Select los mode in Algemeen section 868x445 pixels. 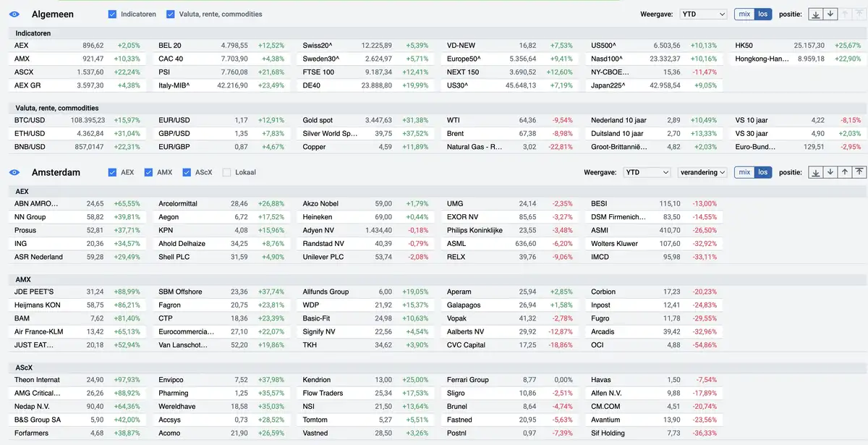click(x=763, y=14)
